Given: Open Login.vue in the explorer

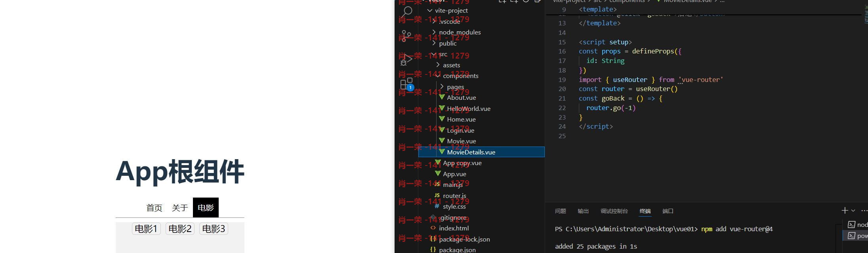Looking at the screenshot, I should (460, 130).
